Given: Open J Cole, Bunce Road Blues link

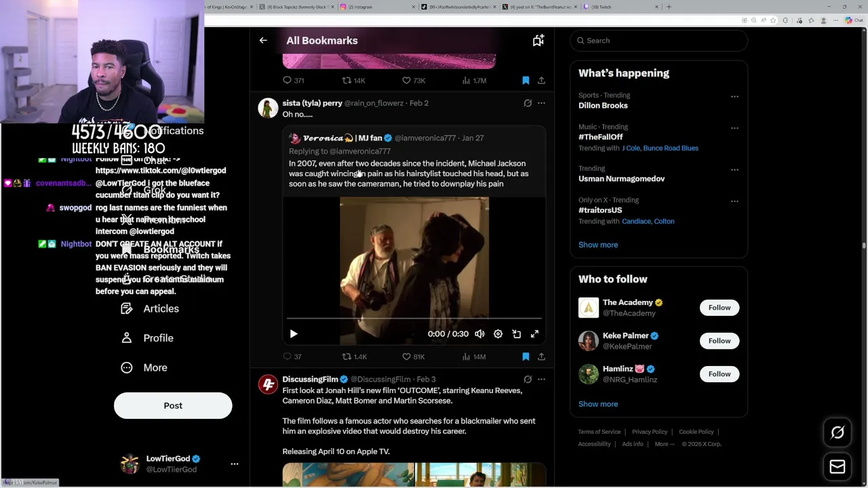Looking at the screenshot, I should 660,148.
